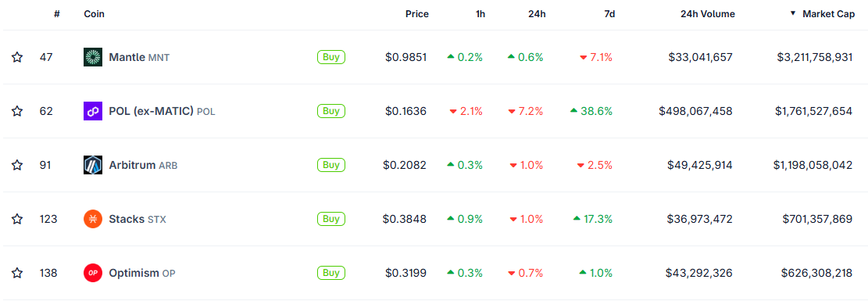
Task: Sort coins by Price column header
Action: tap(417, 14)
